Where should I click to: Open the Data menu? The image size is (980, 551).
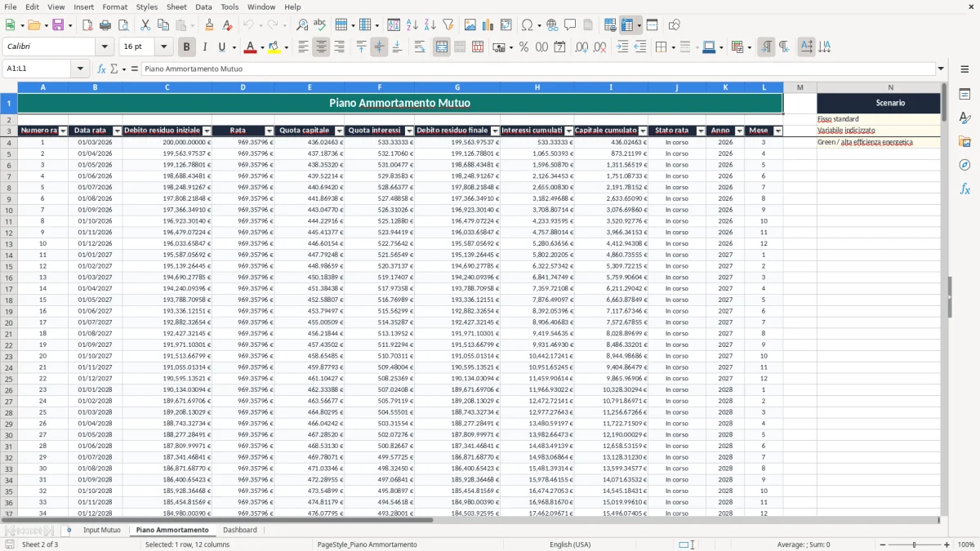(x=203, y=7)
